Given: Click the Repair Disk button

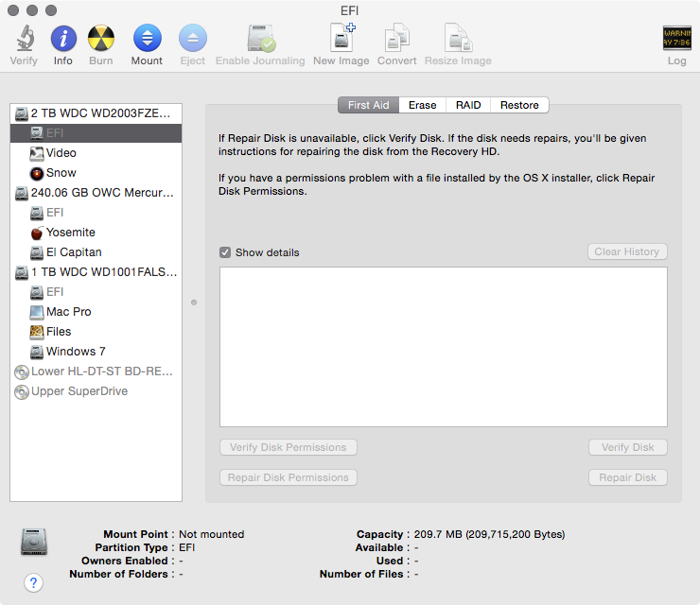Looking at the screenshot, I should [628, 477].
